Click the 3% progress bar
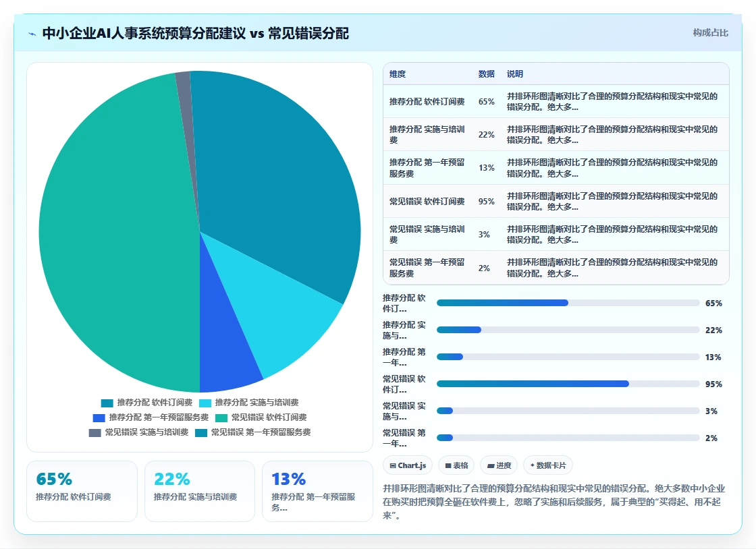The image size is (756, 549). 568,411
